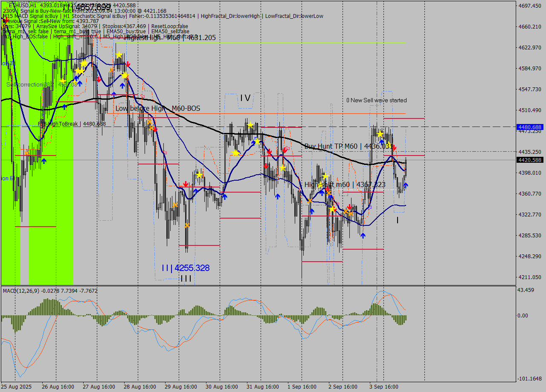
Task: Click the orange X marker near the 1 Sep low
Action: coord(311,200)
